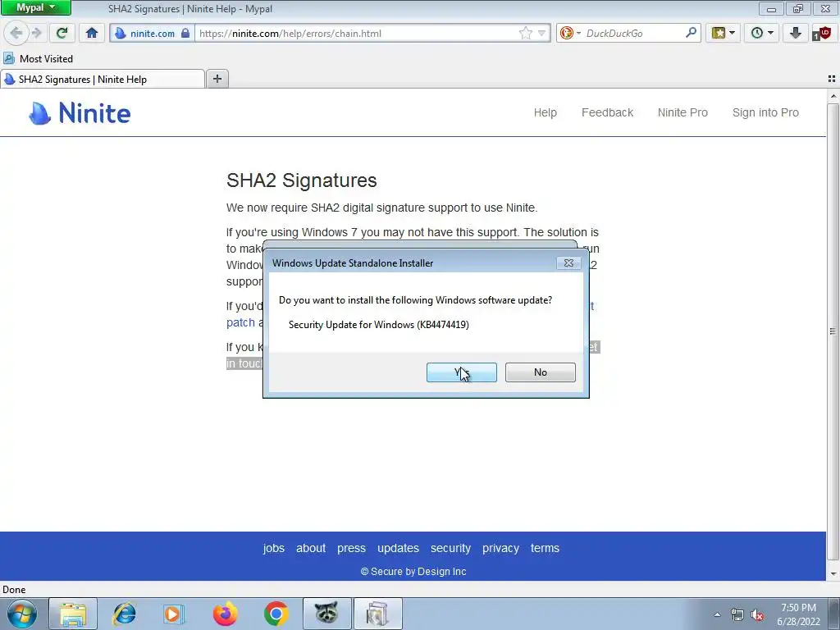Open the bookmarks menu button

tap(723, 33)
